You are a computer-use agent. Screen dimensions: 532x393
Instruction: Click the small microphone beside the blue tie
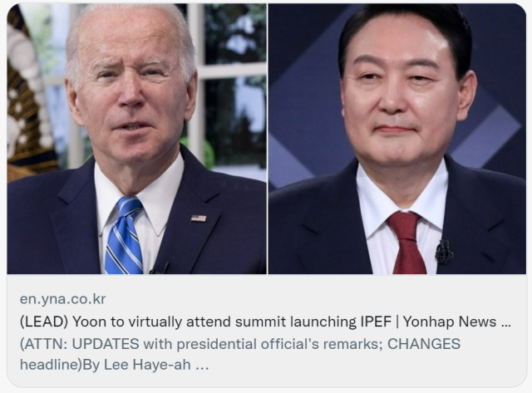(x=159, y=268)
